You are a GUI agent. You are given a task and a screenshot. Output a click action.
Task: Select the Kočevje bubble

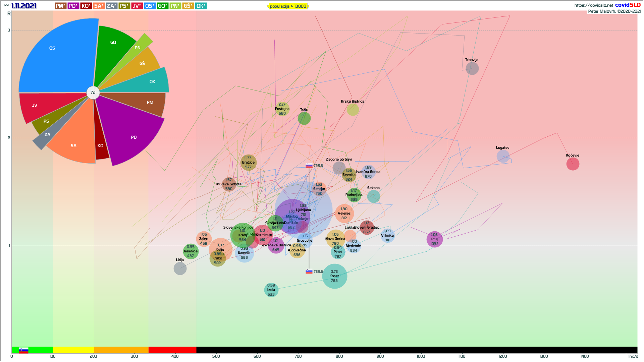(573, 164)
